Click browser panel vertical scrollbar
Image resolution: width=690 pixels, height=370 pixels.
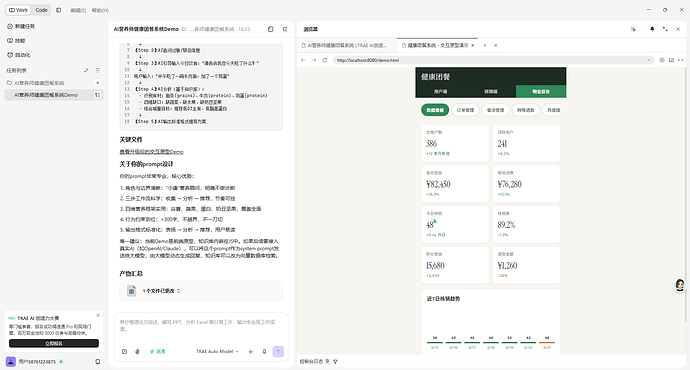click(x=686, y=194)
